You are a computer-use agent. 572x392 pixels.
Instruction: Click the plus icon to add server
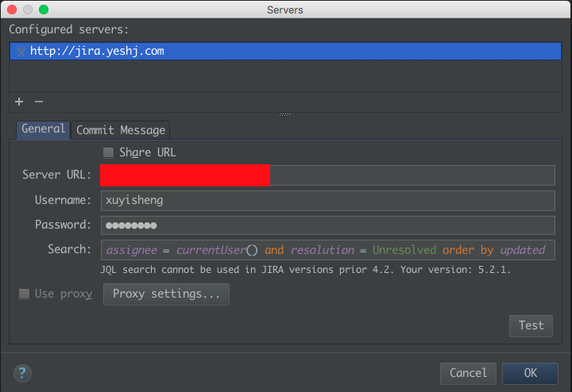pos(19,102)
